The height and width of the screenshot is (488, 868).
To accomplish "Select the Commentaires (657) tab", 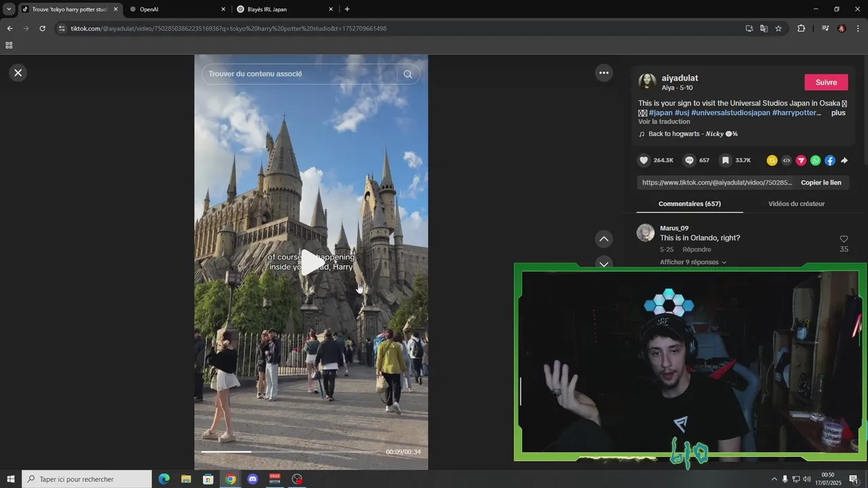I will point(690,203).
